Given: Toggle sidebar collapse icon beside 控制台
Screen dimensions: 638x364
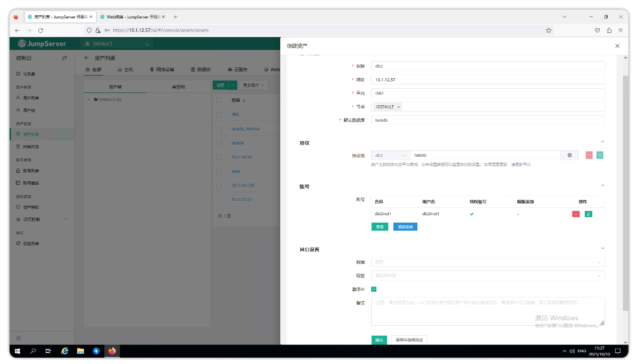Looking at the screenshot, I should click(64, 58).
